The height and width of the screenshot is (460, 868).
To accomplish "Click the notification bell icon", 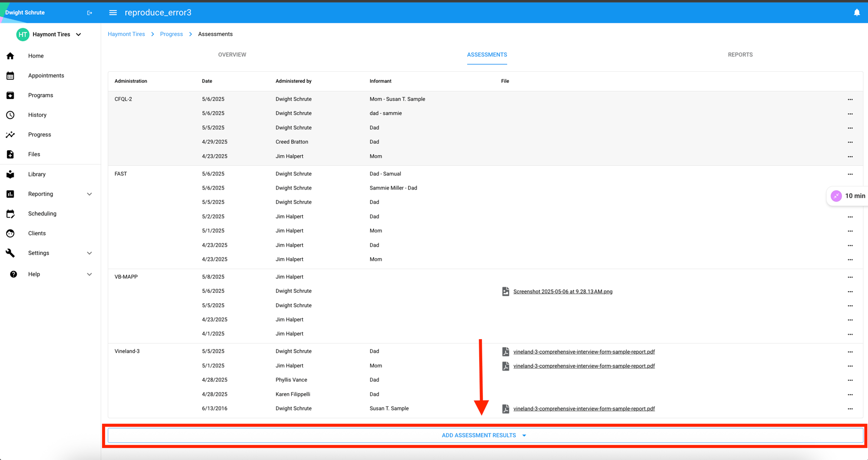I will [x=856, y=13].
